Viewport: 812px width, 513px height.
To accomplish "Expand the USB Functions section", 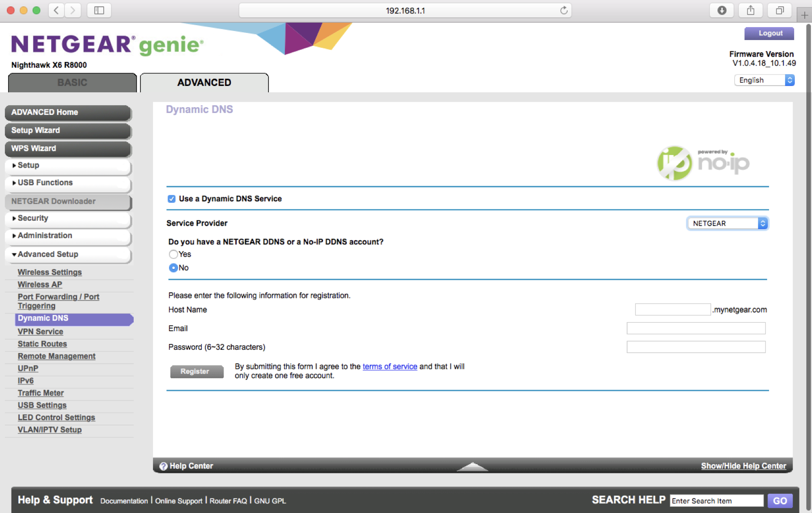I will (x=68, y=183).
